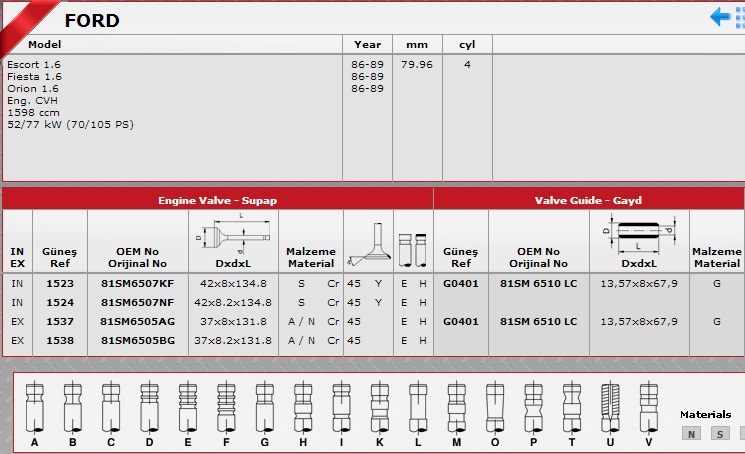Select valve stem type F icon

(x=226, y=407)
